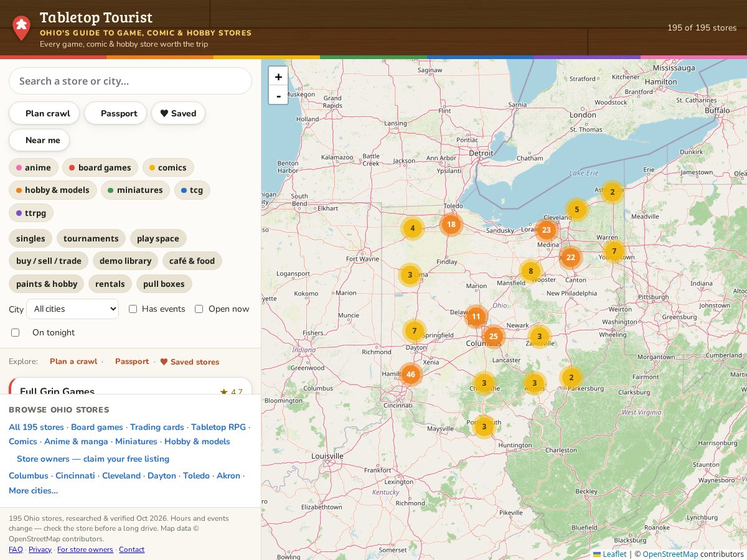
Task: Open the 25-store cluster at Columbus
Action: 493,337
